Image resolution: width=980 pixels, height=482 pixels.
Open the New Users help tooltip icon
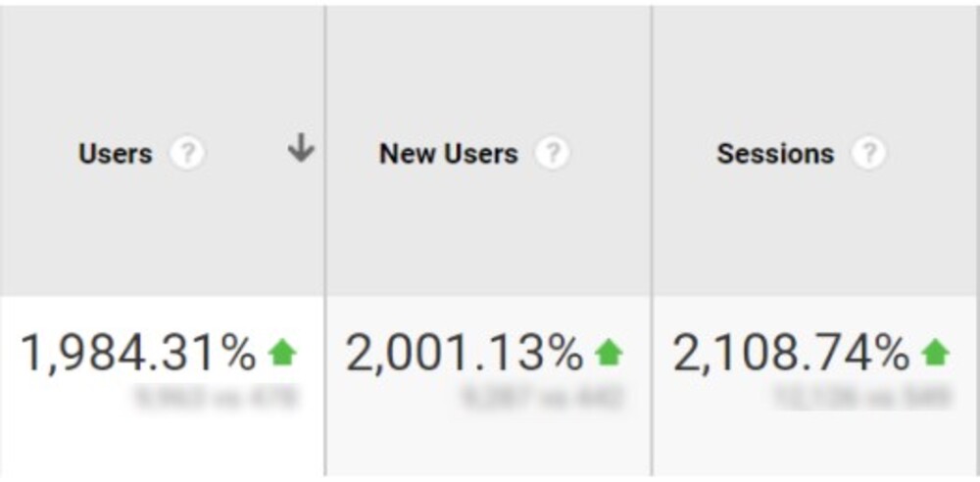tap(552, 154)
